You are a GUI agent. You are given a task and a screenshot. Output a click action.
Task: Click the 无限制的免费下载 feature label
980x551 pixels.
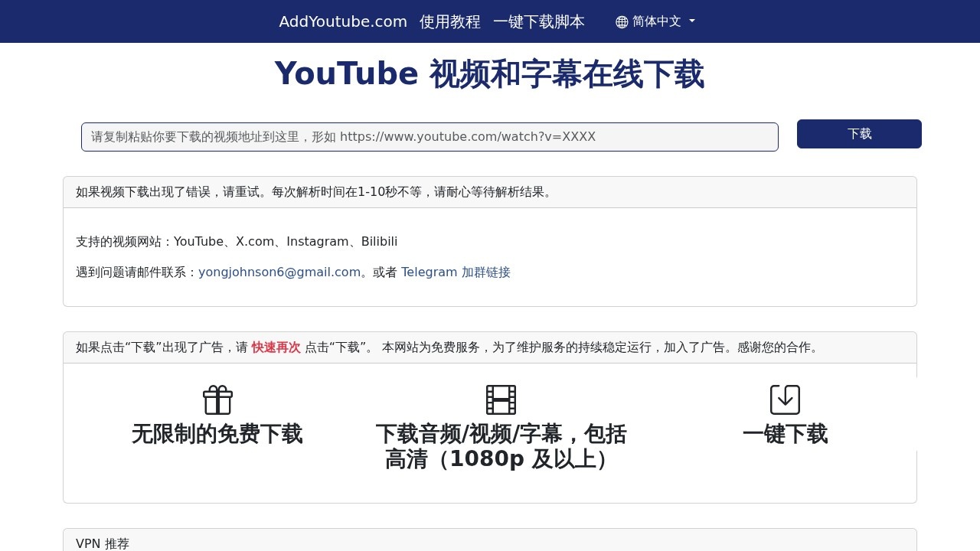pyautogui.click(x=217, y=434)
